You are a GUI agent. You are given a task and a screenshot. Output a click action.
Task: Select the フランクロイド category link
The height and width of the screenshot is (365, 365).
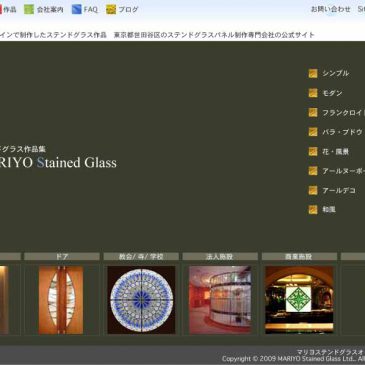tap(343, 113)
